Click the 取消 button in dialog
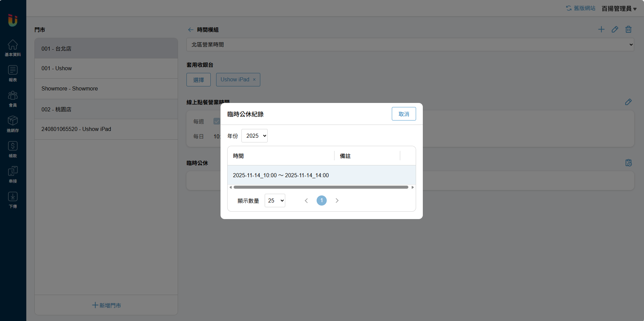 point(404,114)
